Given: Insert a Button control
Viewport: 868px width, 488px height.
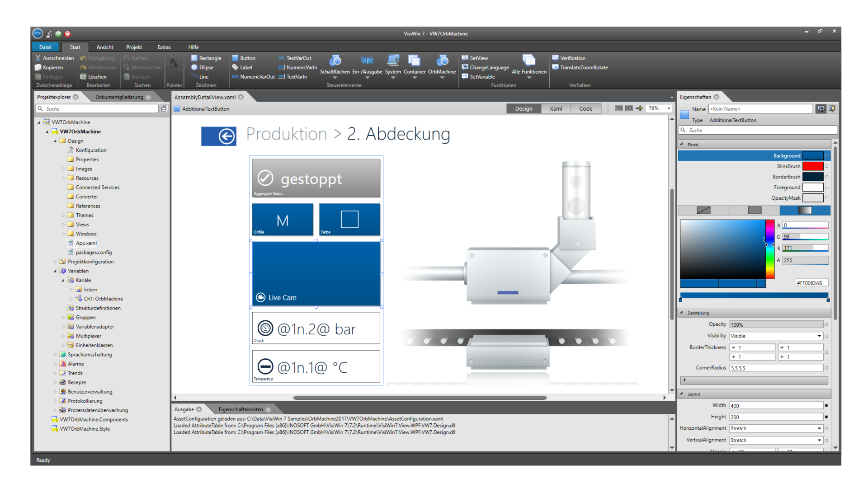Looking at the screenshot, I should click(x=244, y=58).
